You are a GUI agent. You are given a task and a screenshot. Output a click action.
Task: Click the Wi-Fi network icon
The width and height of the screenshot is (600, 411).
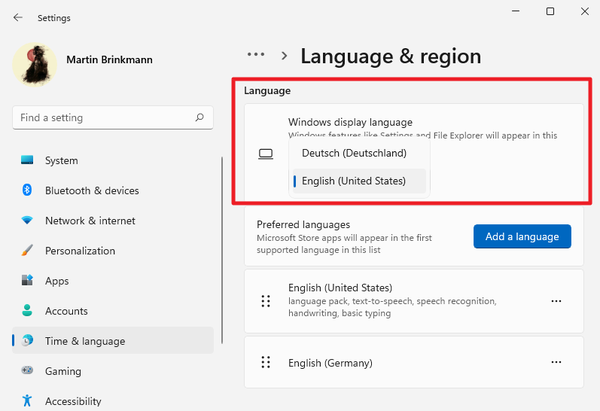point(27,220)
